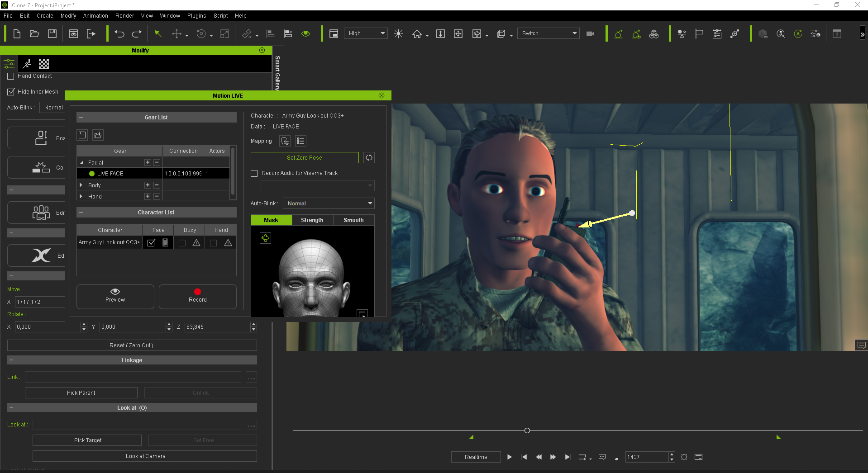Click the Set Zero Pose button
The width and height of the screenshot is (868, 473).
pyautogui.click(x=305, y=157)
